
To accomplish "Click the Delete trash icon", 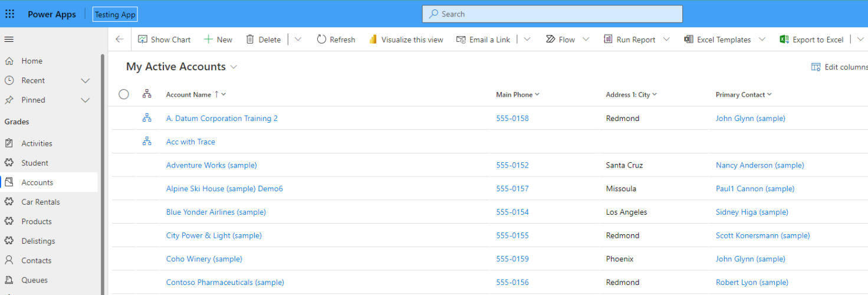I will click(x=250, y=40).
